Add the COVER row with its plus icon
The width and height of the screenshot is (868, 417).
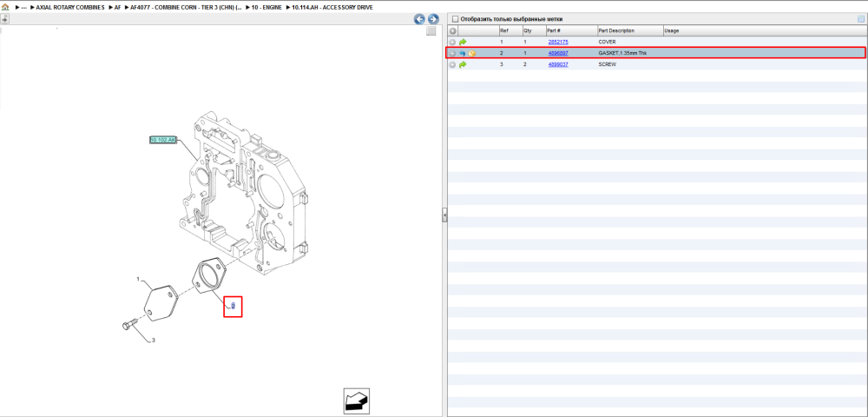pos(453,42)
